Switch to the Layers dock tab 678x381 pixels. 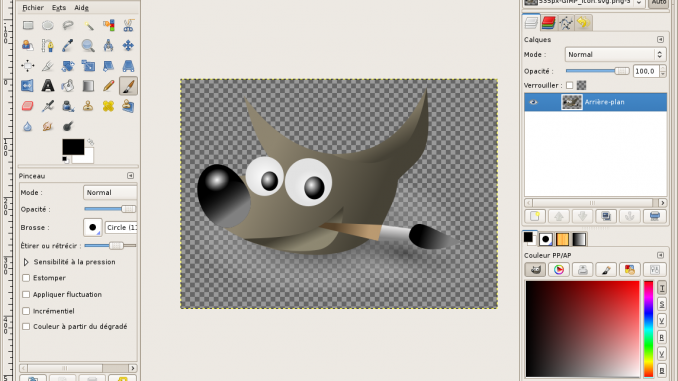tap(531, 22)
